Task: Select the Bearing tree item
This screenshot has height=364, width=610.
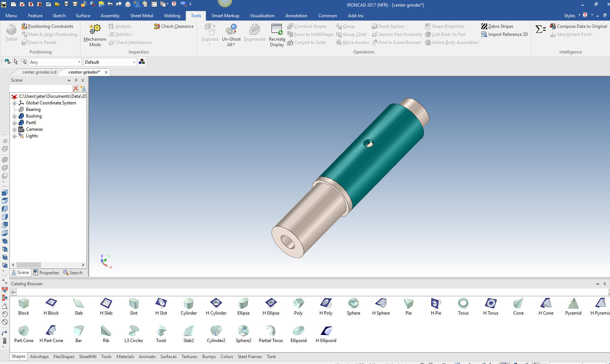Action: coord(33,109)
